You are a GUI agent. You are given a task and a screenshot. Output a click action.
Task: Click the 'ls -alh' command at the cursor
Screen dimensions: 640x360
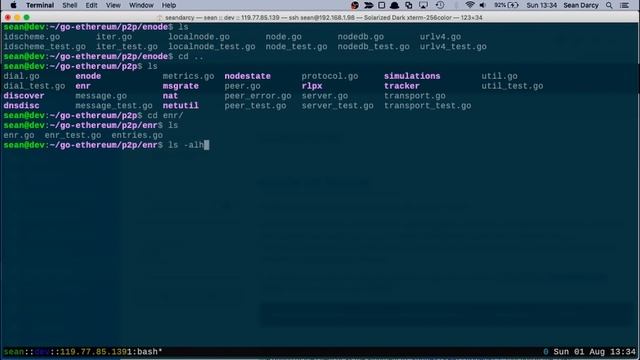186,145
